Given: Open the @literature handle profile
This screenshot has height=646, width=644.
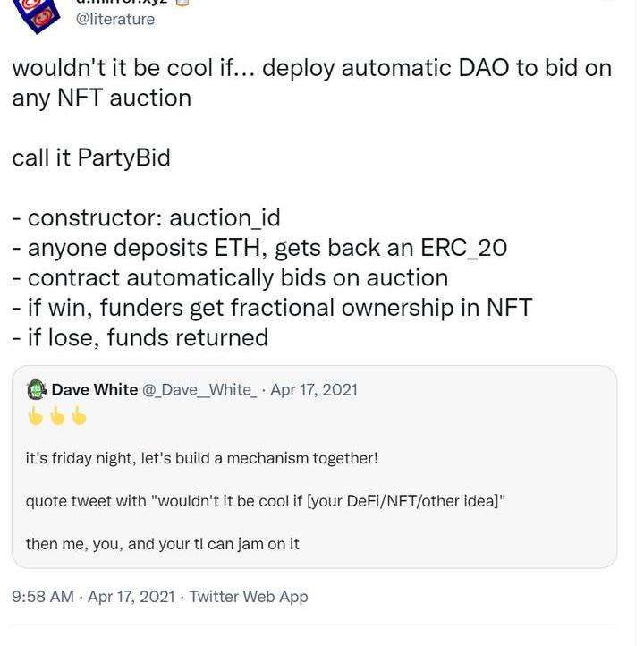Looking at the screenshot, I should (115, 19).
